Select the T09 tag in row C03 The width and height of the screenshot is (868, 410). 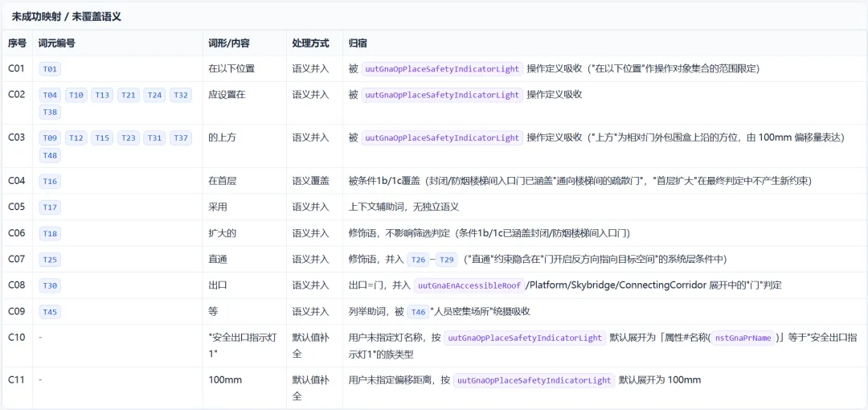click(50, 138)
